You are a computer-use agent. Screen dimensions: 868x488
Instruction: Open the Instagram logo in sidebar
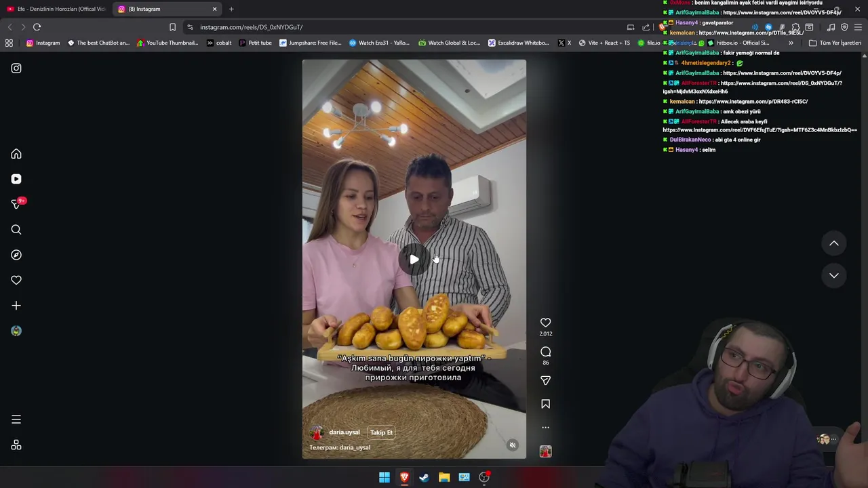[x=16, y=68]
